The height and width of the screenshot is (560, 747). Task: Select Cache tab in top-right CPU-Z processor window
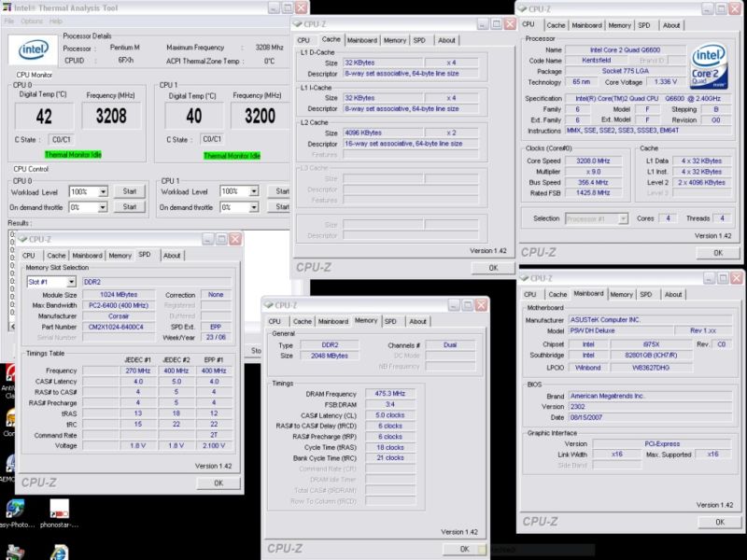(x=556, y=25)
